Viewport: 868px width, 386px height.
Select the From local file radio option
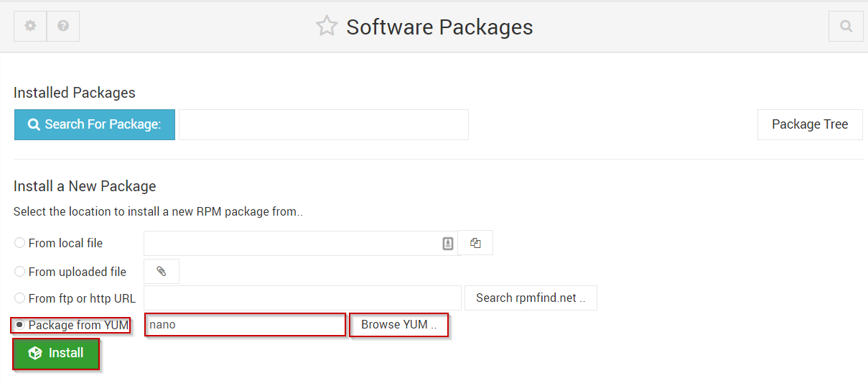[x=19, y=243]
